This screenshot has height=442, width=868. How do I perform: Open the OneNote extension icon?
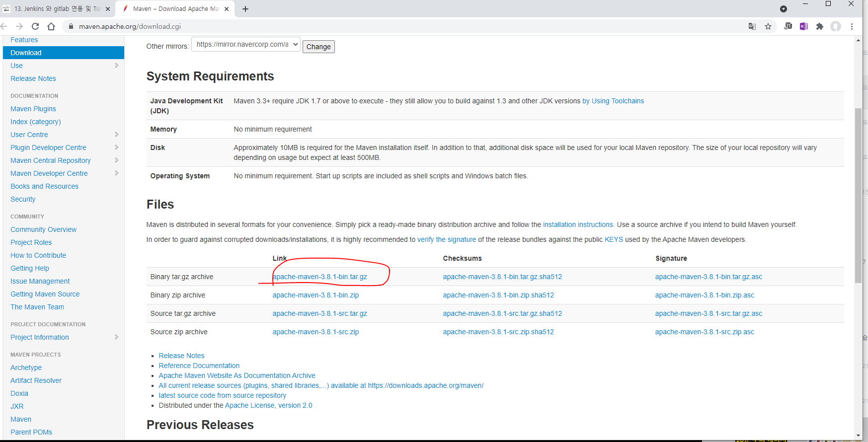pyautogui.click(x=804, y=26)
